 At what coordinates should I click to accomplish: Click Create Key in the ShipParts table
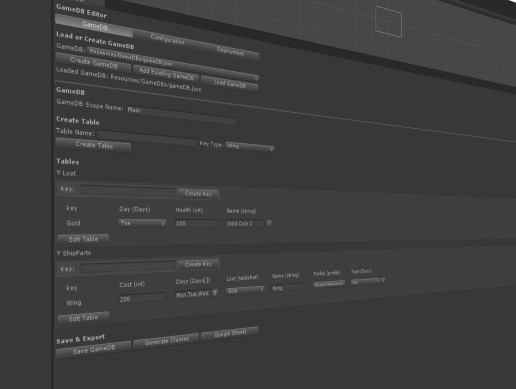tap(198, 264)
